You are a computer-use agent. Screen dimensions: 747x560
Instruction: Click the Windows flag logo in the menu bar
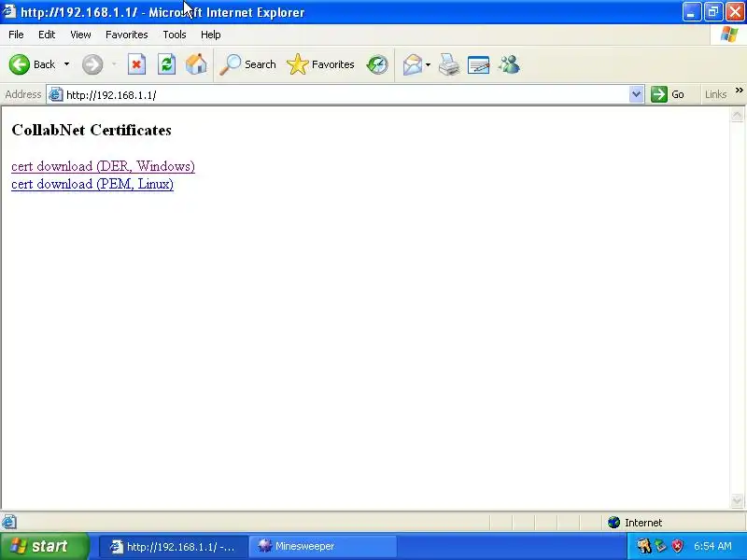click(728, 35)
